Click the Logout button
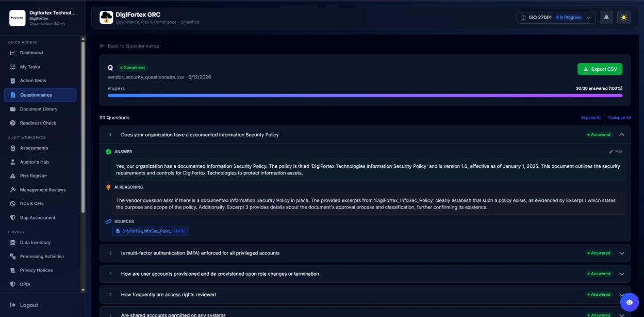The image size is (644, 317). (x=24, y=305)
